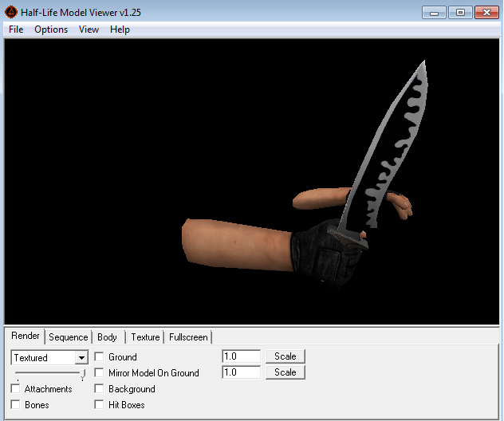Open the File menu
The height and width of the screenshot is (421, 504).
[x=16, y=30]
